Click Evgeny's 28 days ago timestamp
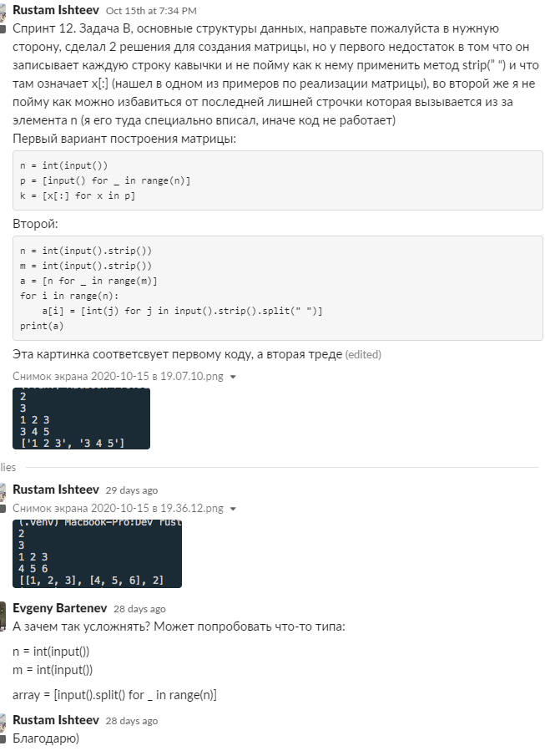 point(139,609)
